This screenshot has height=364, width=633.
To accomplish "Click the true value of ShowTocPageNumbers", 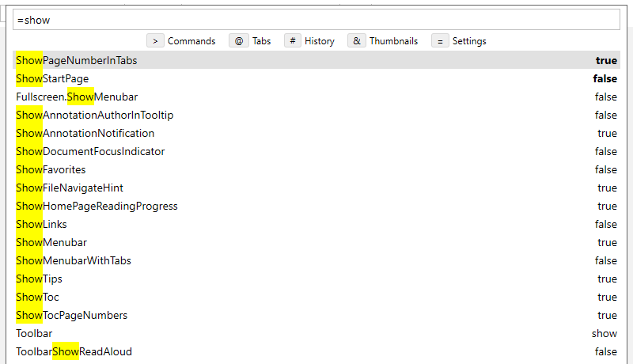I will [607, 315].
